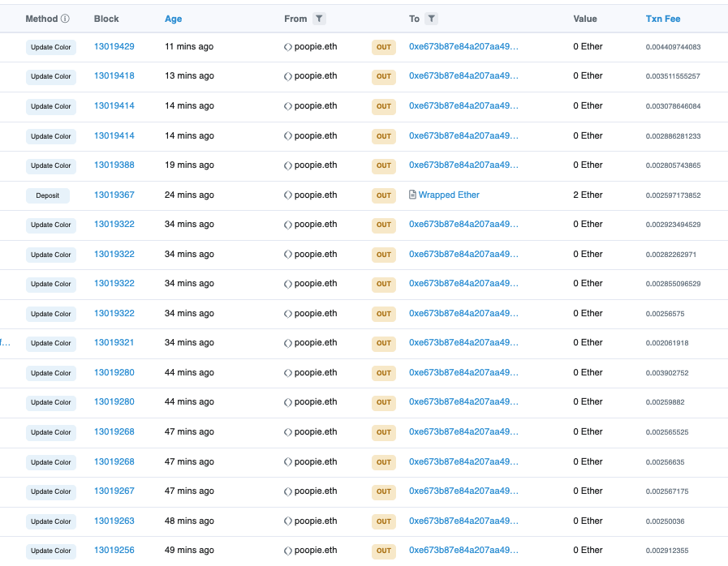Click the fee 0.002923494529
Screen dimensions: 728x566
(x=673, y=225)
